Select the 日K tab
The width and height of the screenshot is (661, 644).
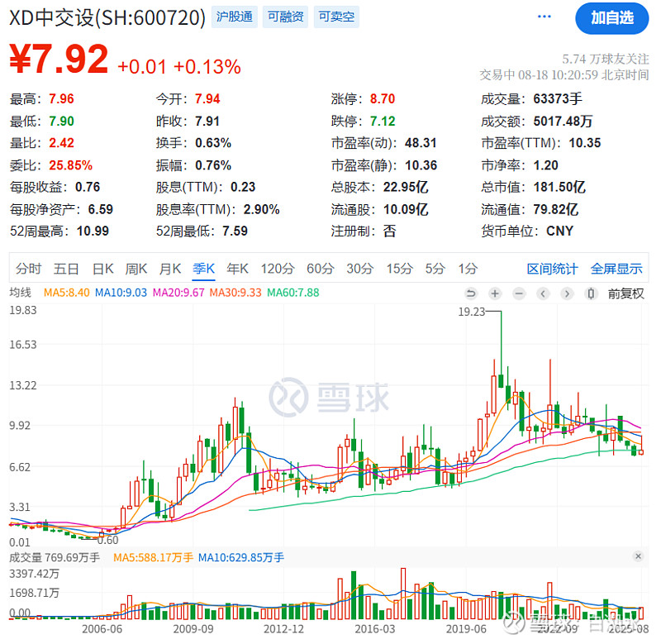102,269
